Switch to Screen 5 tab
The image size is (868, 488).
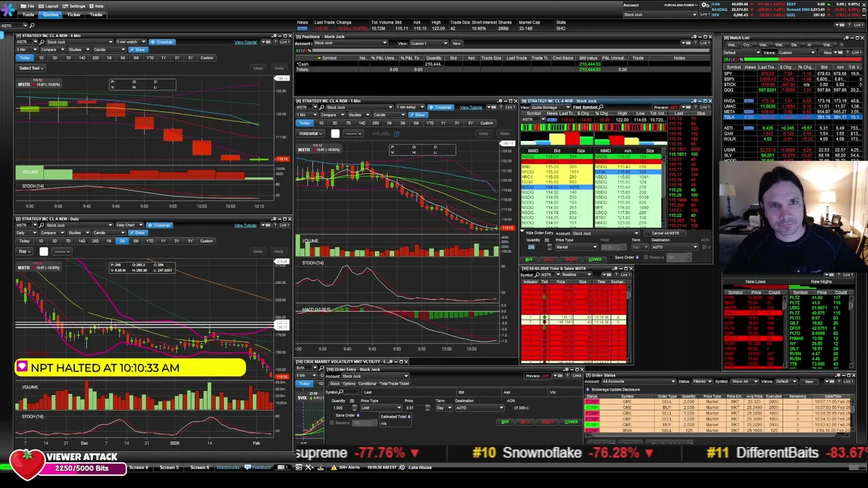169,468
